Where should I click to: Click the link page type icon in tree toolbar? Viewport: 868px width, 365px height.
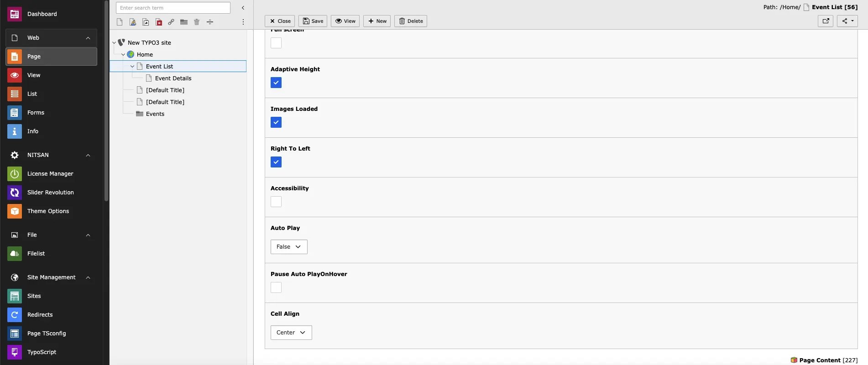[171, 22]
